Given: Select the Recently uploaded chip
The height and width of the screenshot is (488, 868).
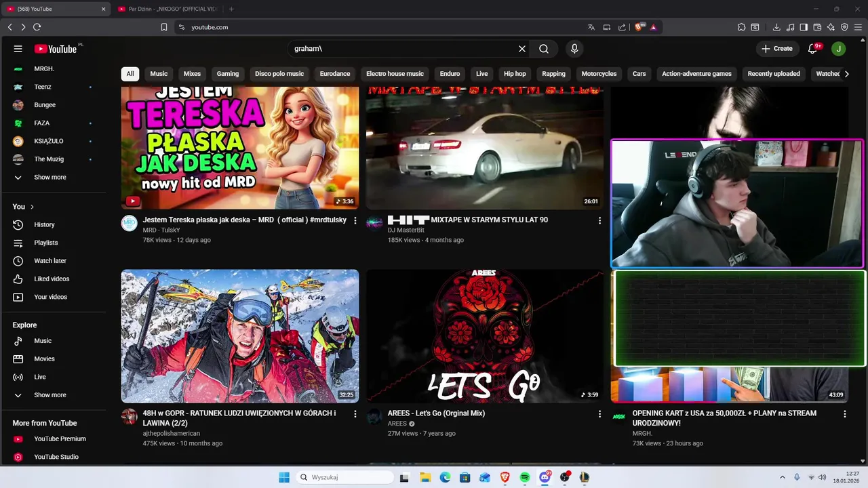Looking at the screenshot, I should [774, 74].
